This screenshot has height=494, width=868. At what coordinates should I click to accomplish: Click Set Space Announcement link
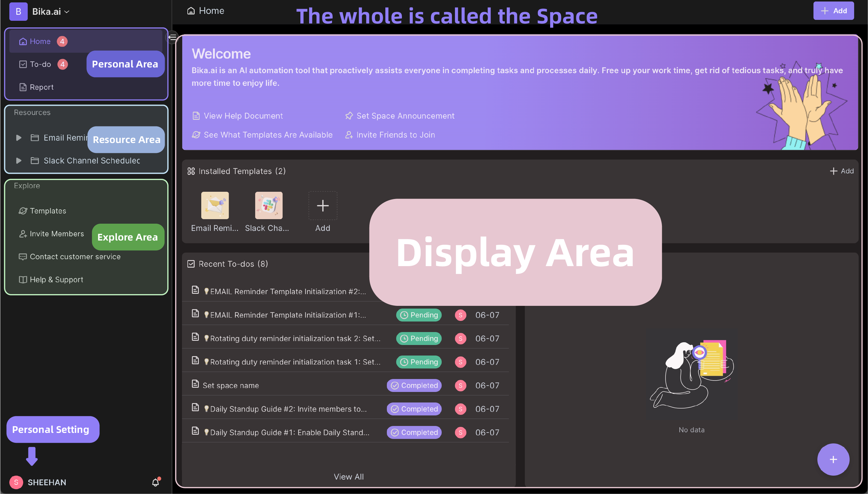400,116
